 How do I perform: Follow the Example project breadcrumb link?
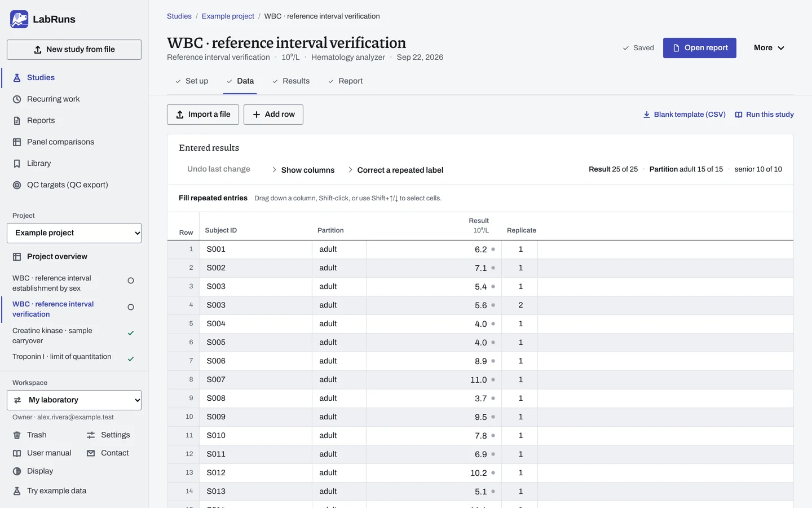228,16
